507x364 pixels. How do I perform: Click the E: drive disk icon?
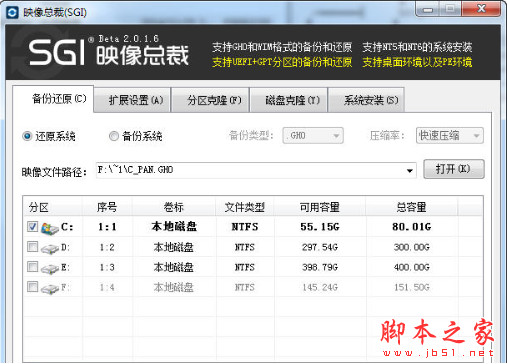(x=50, y=268)
